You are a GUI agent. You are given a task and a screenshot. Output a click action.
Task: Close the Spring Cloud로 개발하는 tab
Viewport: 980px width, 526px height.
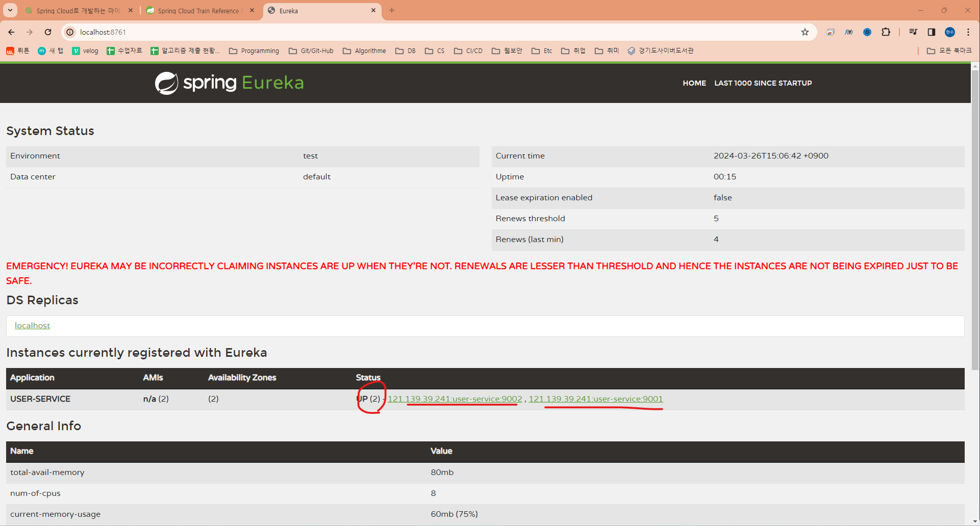131,10
